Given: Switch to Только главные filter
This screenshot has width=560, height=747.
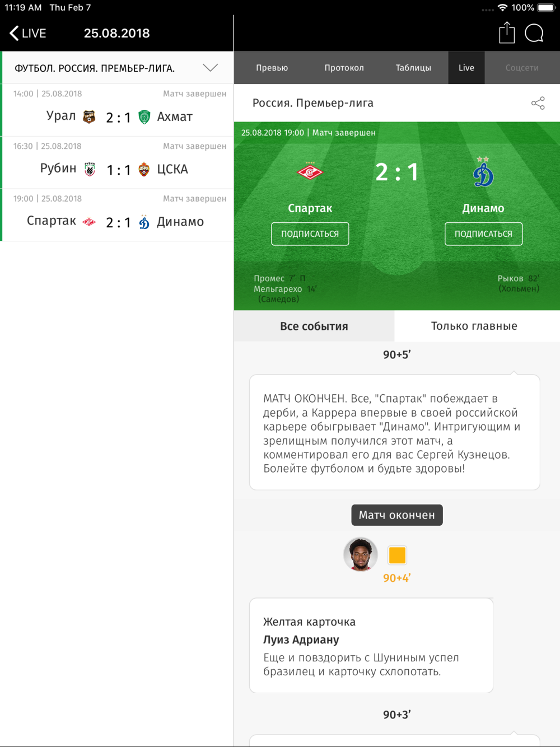Looking at the screenshot, I should pyautogui.click(x=474, y=326).
